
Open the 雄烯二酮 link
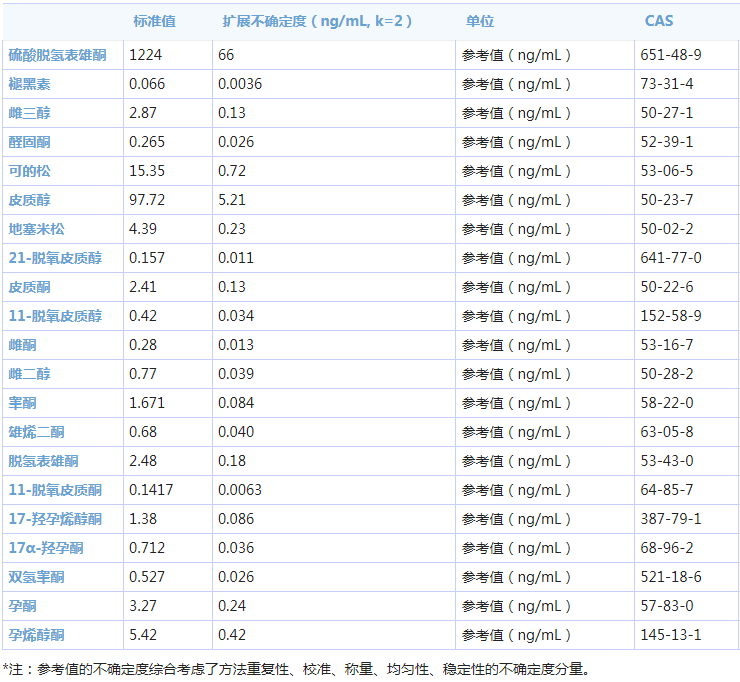[36, 432]
